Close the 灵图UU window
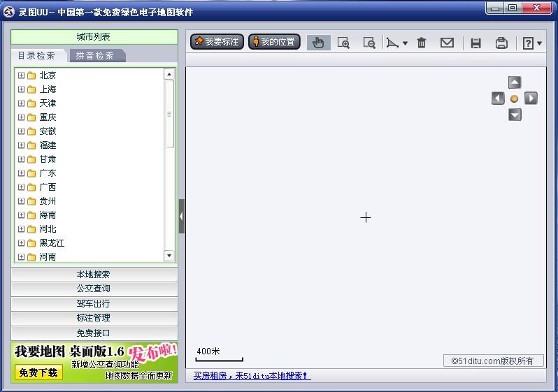 537,8
